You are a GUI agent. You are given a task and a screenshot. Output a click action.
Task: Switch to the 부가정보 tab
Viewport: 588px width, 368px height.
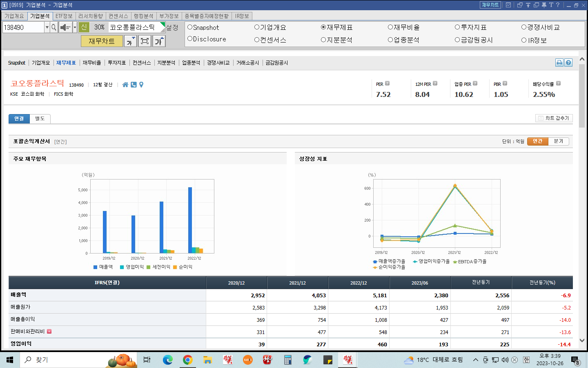[x=169, y=16]
